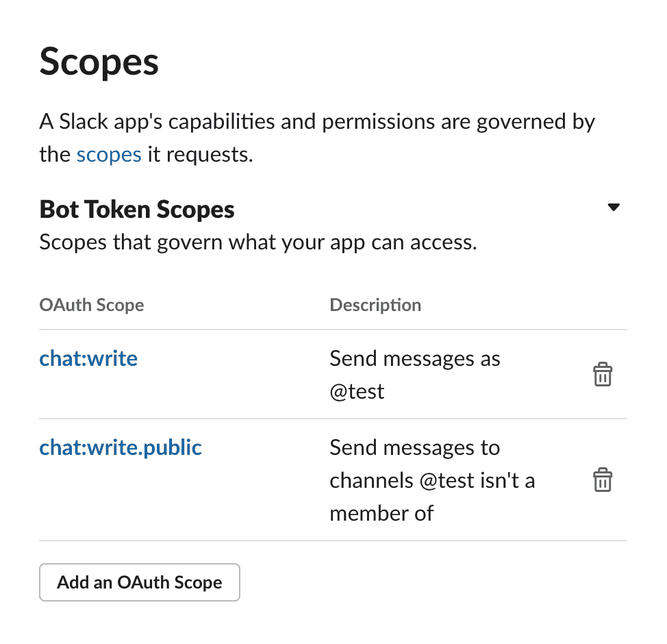The width and height of the screenshot is (667, 644).
Task: Click the Scopes that govern app access subtitle
Action: [258, 243]
